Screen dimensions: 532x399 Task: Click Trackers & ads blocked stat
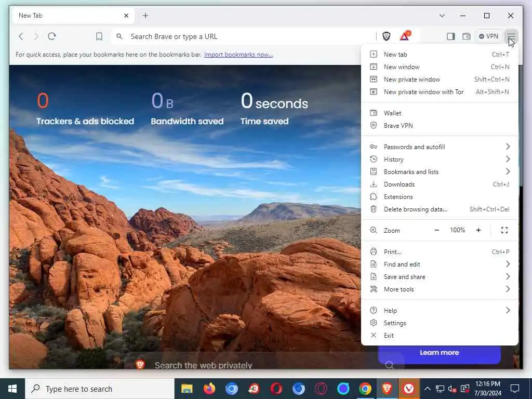(85, 109)
